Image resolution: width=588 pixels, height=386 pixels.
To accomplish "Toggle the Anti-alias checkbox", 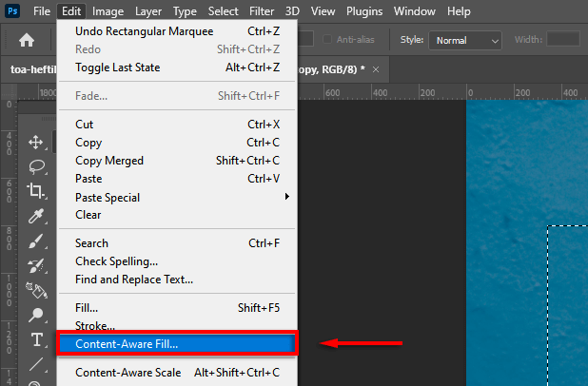I will click(327, 39).
